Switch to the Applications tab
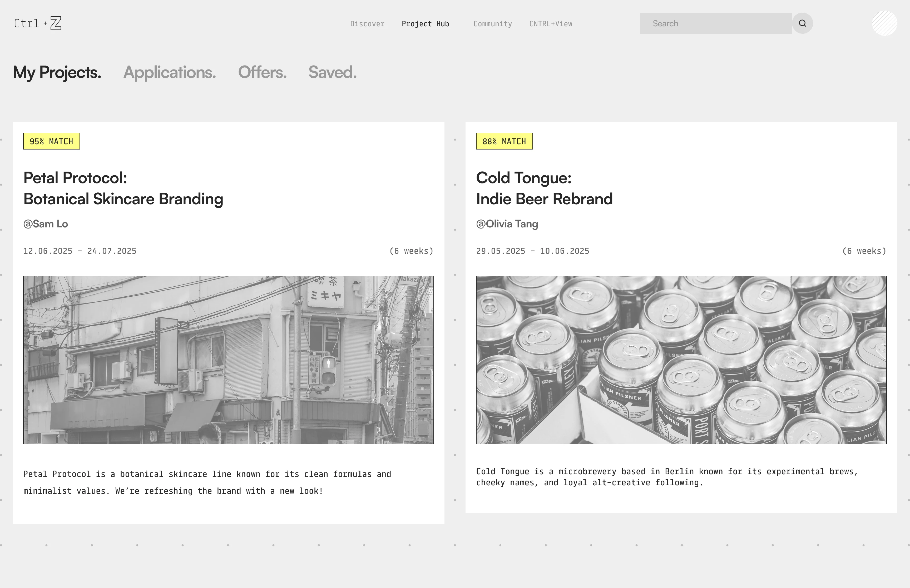 (170, 72)
